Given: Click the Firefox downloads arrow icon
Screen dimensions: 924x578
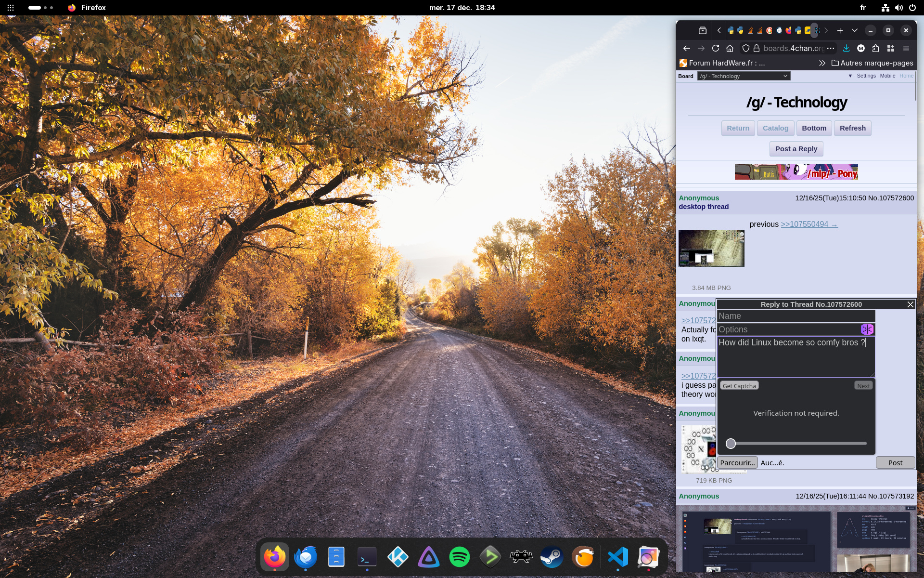Looking at the screenshot, I should click(x=847, y=48).
